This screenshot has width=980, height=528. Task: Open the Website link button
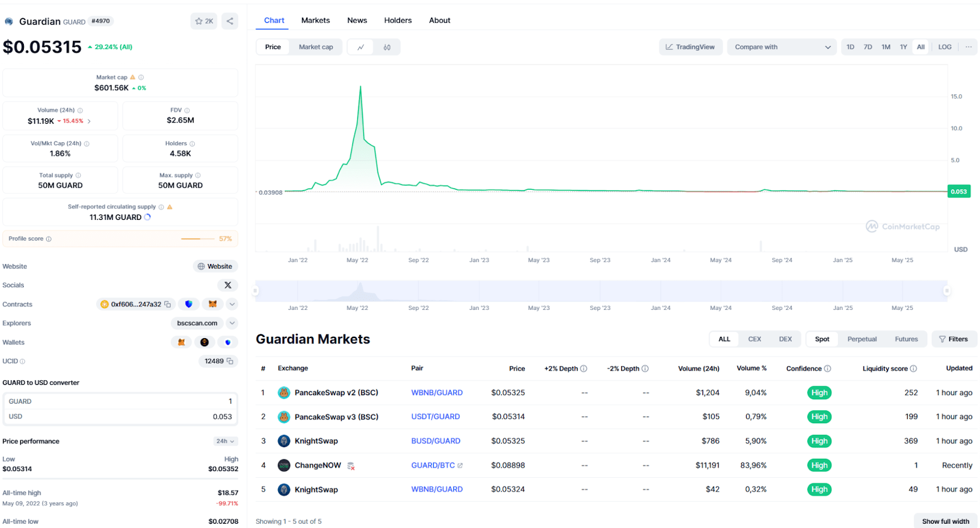pyautogui.click(x=216, y=266)
